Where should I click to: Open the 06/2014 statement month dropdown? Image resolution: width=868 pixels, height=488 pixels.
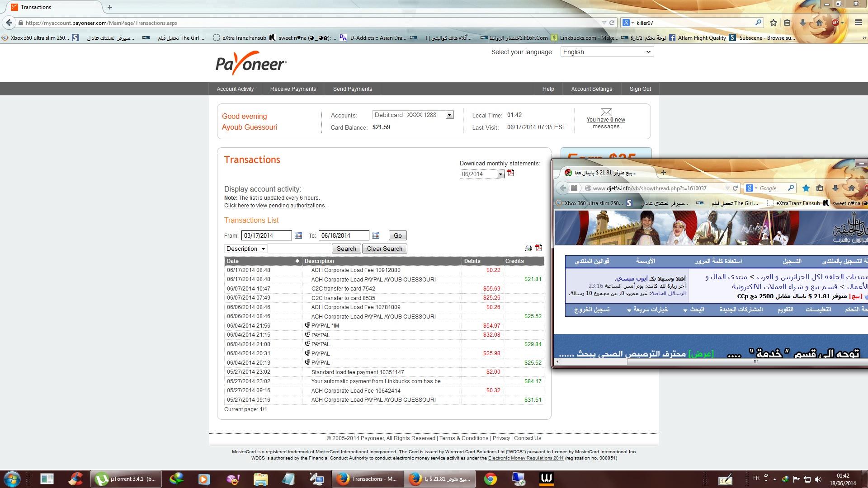point(500,174)
